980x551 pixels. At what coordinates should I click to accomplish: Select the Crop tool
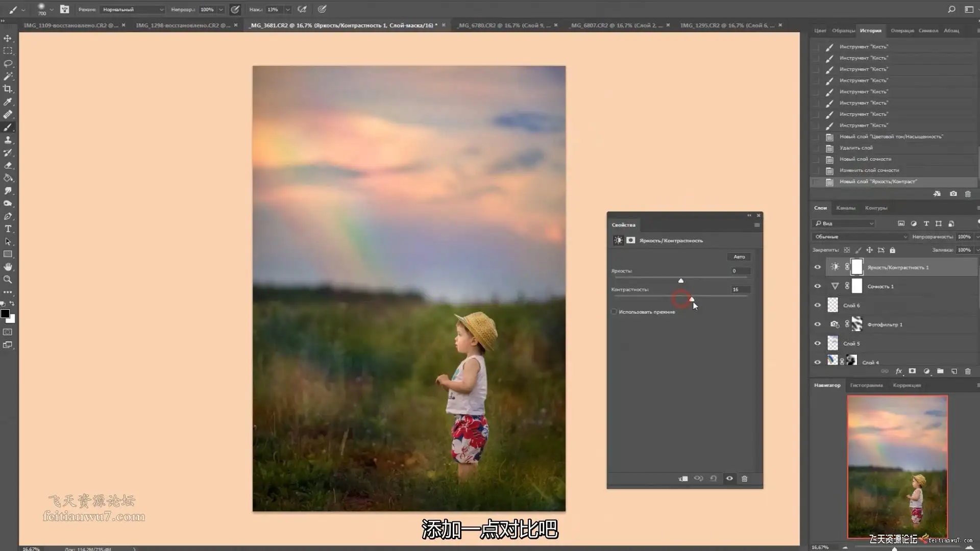pos(8,89)
